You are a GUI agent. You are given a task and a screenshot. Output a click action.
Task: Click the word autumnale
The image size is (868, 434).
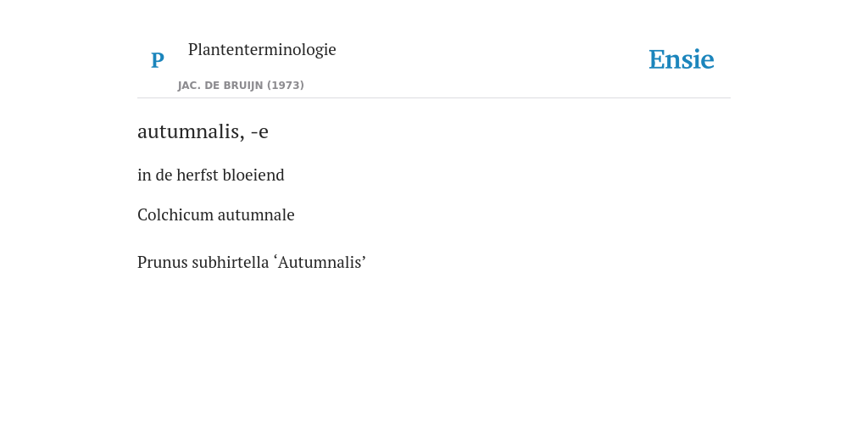(256, 214)
